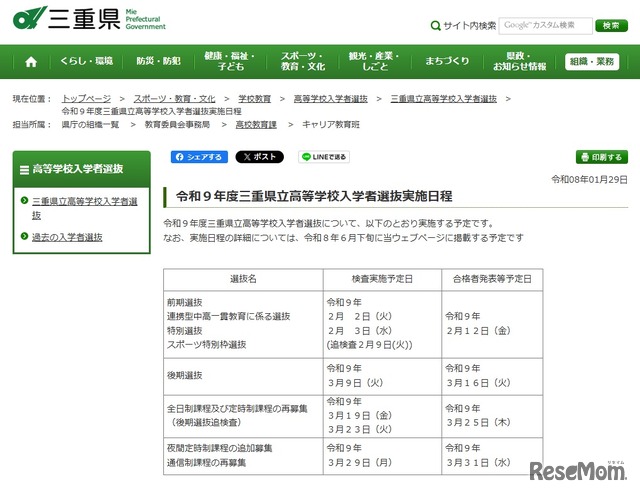The width and height of the screenshot is (640, 494).
Task: Open 三重県立高等学校入学者選抜 breadcrumb link
Action: [444, 99]
